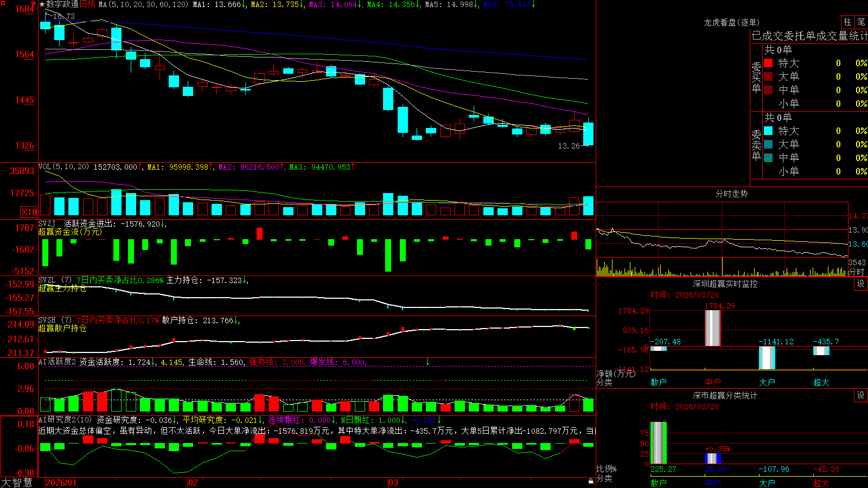This screenshot has height=488, width=868.
Task: Click the 龙虎看盘(逐单) title
Action: click(731, 22)
